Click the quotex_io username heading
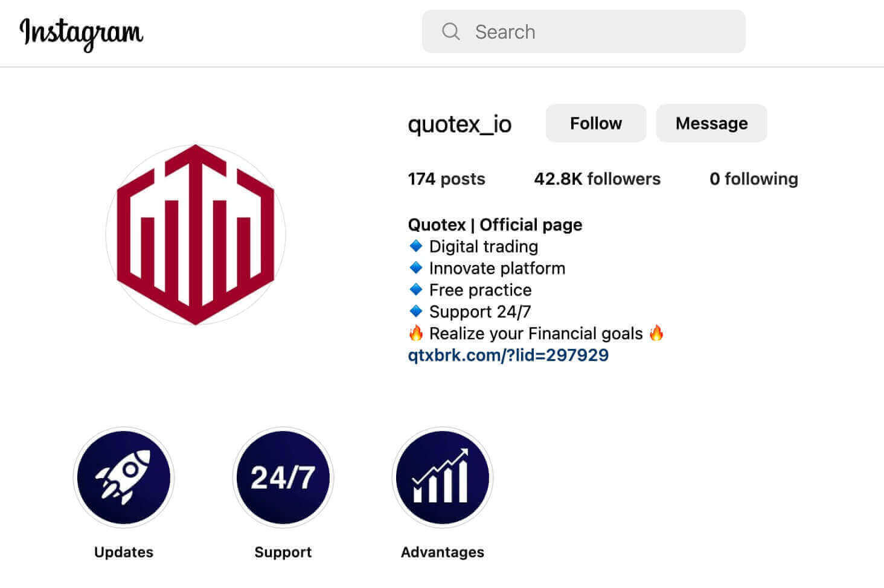Screen dimensions: 884x588 (x=460, y=124)
